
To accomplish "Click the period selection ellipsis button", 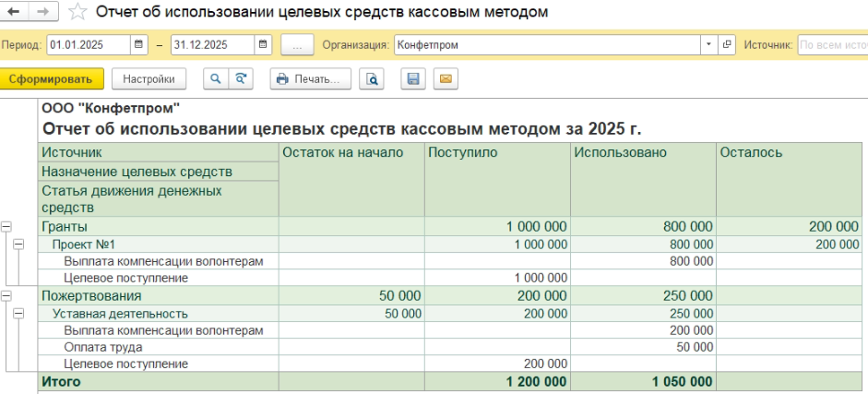I will point(297,44).
